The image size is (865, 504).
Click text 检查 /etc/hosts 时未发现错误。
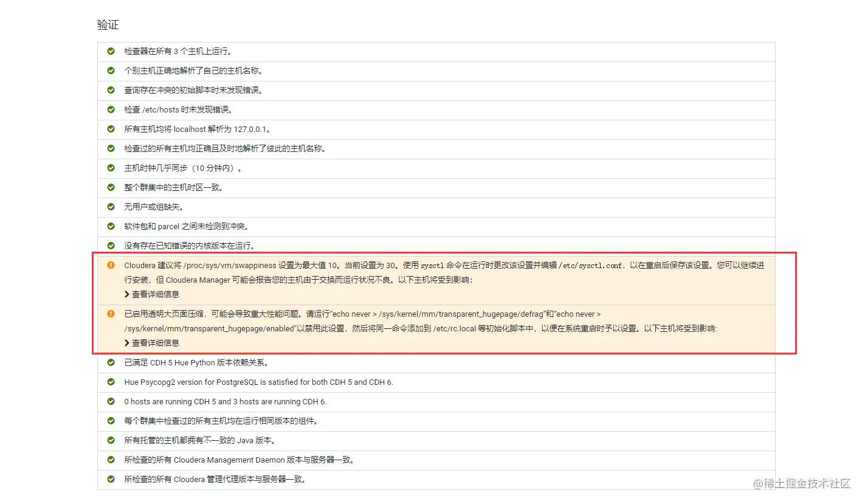click(179, 110)
